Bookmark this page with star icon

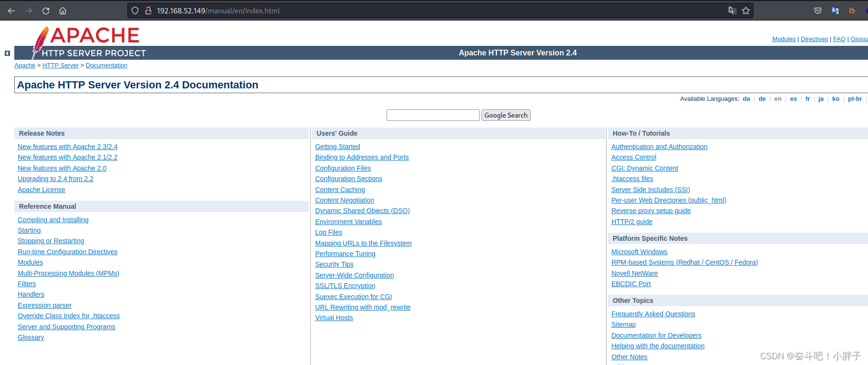[x=746, y=11]
